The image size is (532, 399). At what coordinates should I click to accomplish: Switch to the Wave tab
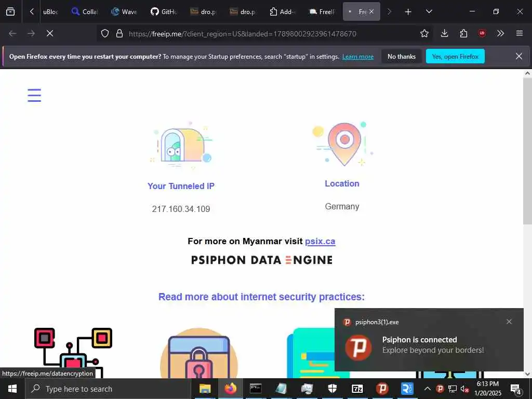(x=125, y=12)
